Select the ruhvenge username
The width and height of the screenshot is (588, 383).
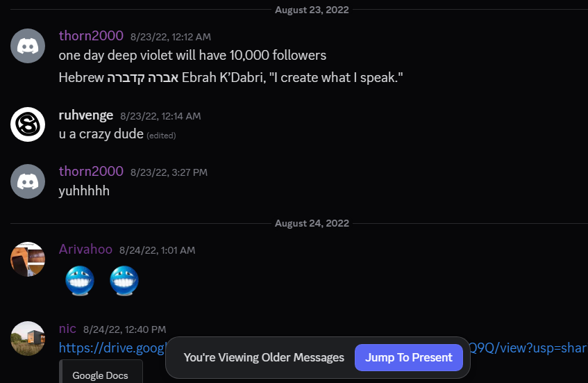point(86,115)
